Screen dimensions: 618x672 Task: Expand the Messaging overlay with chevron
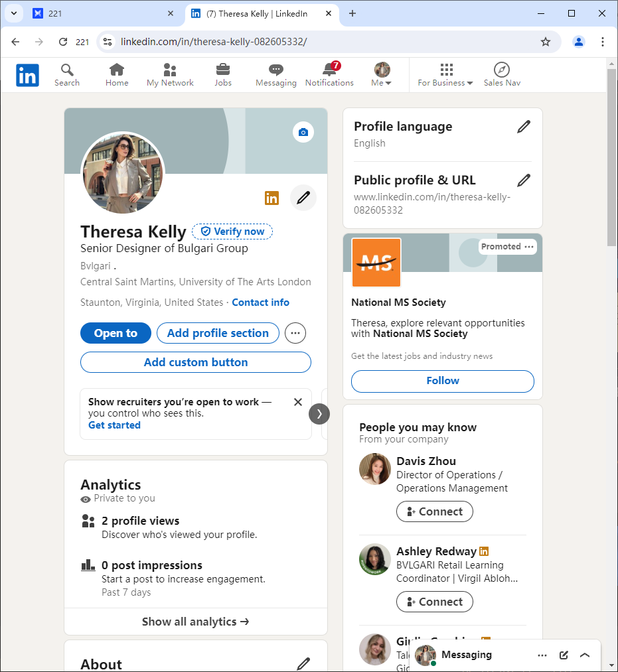[x=585, y=655]
